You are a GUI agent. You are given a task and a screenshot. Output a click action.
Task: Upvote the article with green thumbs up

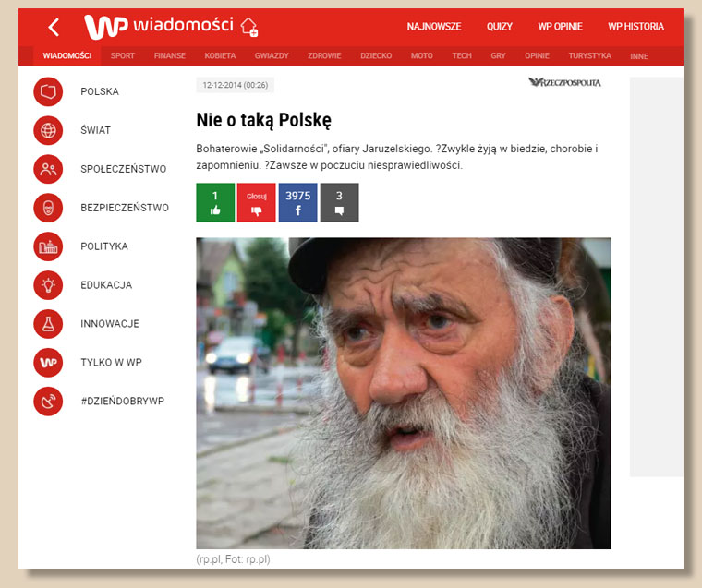(215, 202)
